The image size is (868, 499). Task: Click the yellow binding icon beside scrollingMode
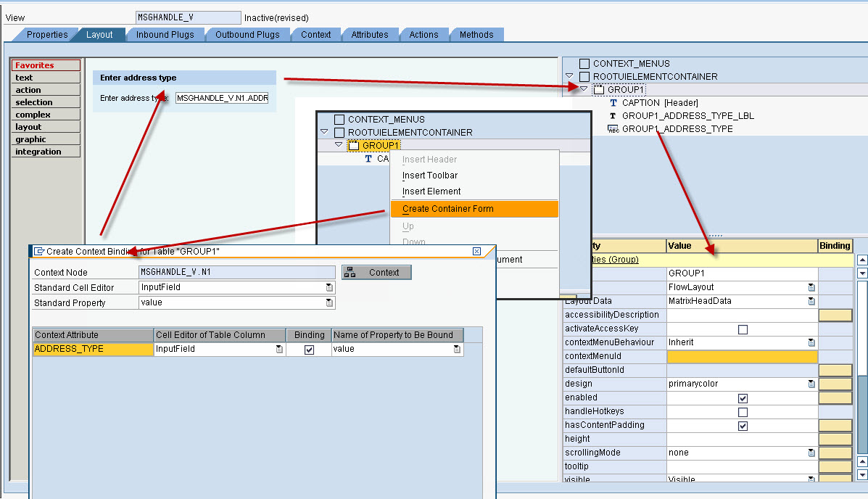[835, 452]
